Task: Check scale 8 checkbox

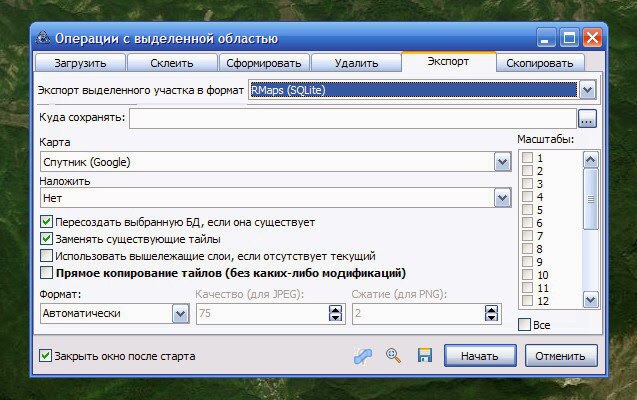Action: (x=527, y=249)
